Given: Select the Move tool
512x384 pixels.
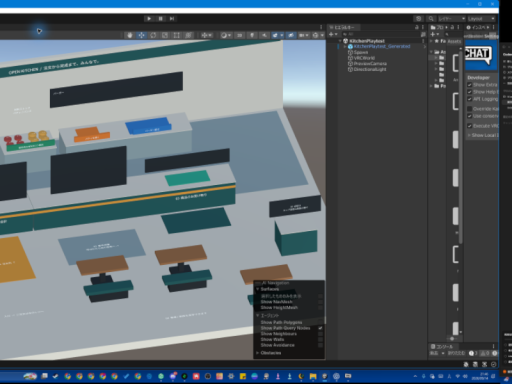Looking at the screenshot, I should pos(142,35).
